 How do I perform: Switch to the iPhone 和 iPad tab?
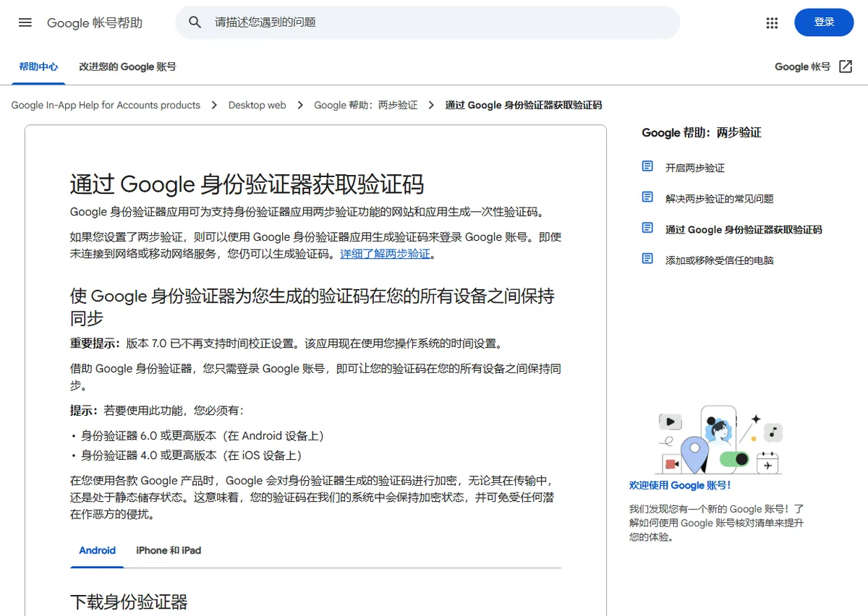169,550
